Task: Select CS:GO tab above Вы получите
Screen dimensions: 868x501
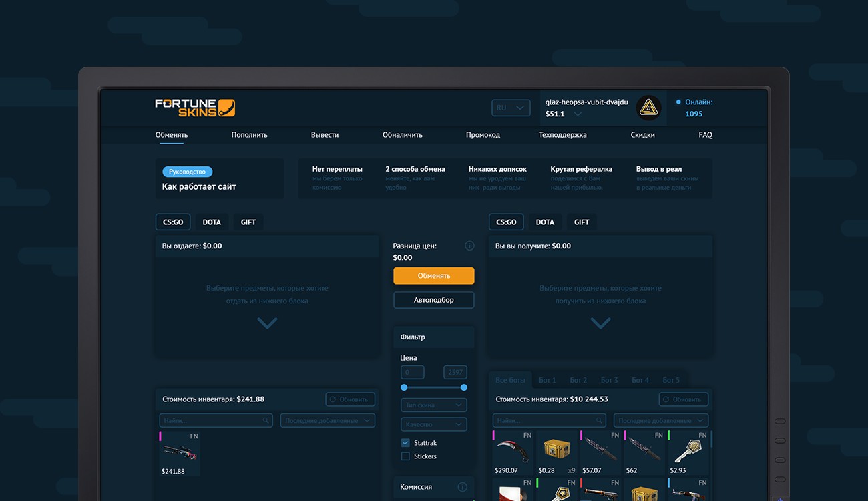Action: pyautogui.click(x=506, y=222)
